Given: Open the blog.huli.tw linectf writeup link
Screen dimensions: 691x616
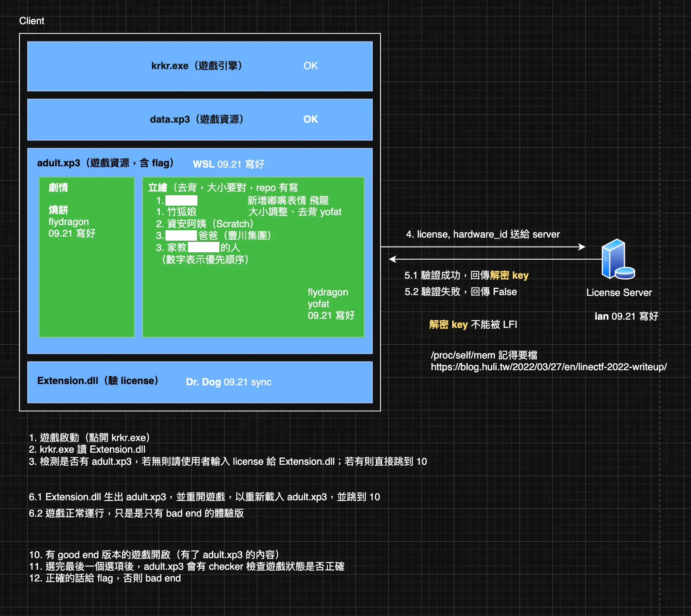Looking at the screenshot, I should [x=548, y=367].
